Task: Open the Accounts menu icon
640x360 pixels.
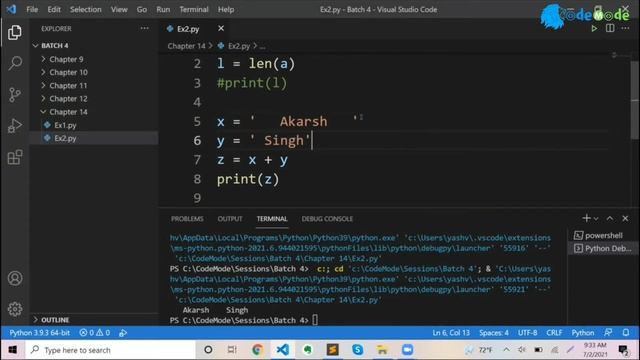Action: (x=15, y=278)
